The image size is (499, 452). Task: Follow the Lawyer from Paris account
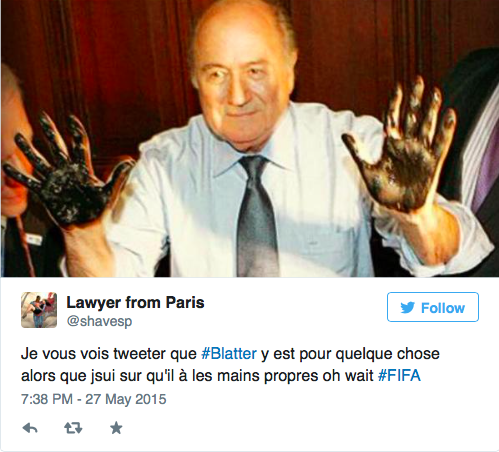coord(433,307)
